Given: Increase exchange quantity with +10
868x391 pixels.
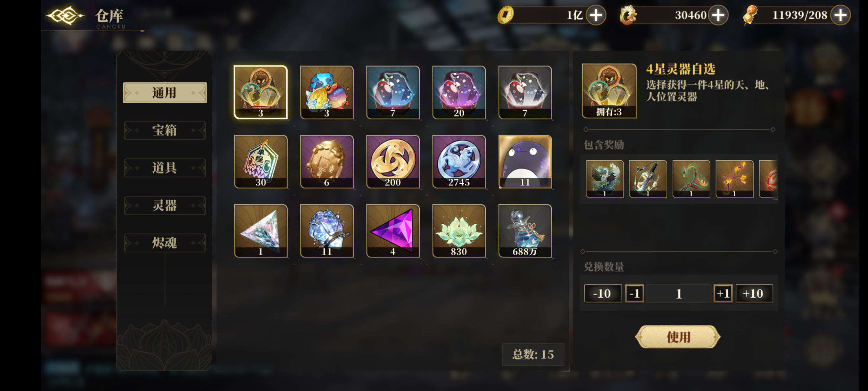Looking at the screenshot, I should click(x=754, y=293).
